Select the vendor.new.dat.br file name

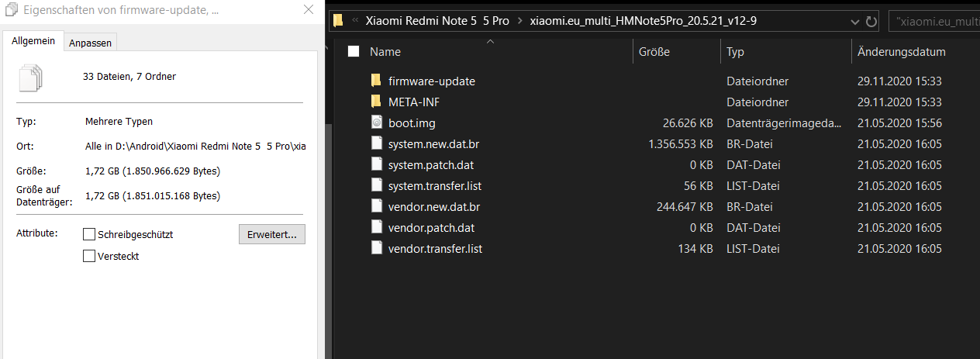coord(434,206)
